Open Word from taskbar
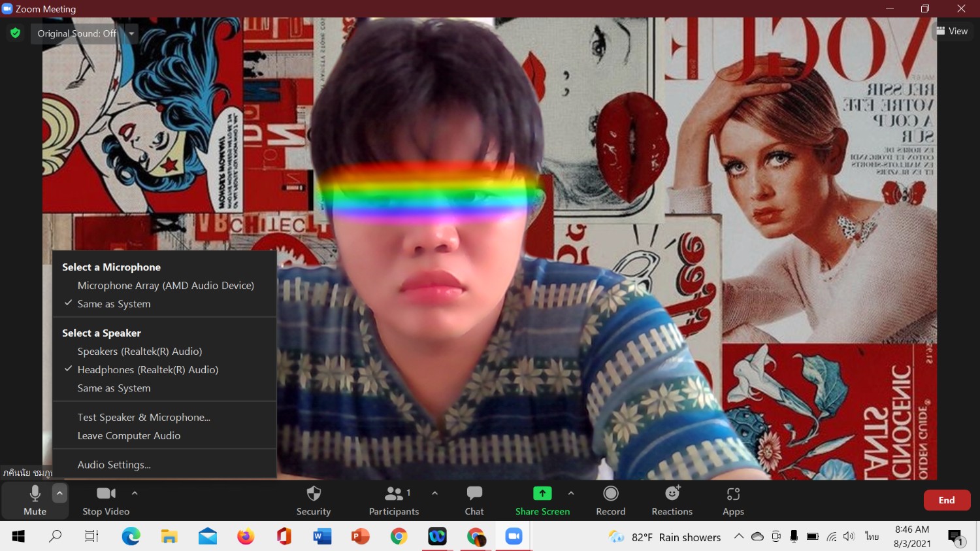980x551 pixels. (x=322, y=537)
